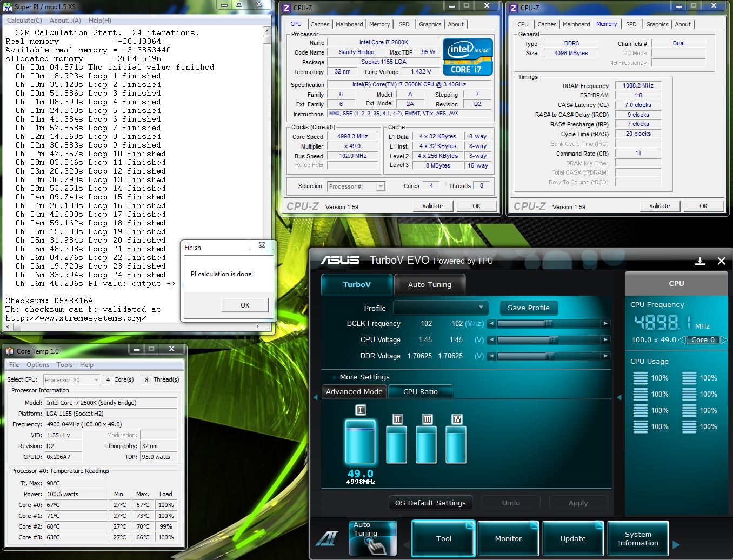Image resolution: width=733 pixels, height=560 pixels.
Task: Open Processor #1 selection dropdown in CPU-Z
Action: 356,186
